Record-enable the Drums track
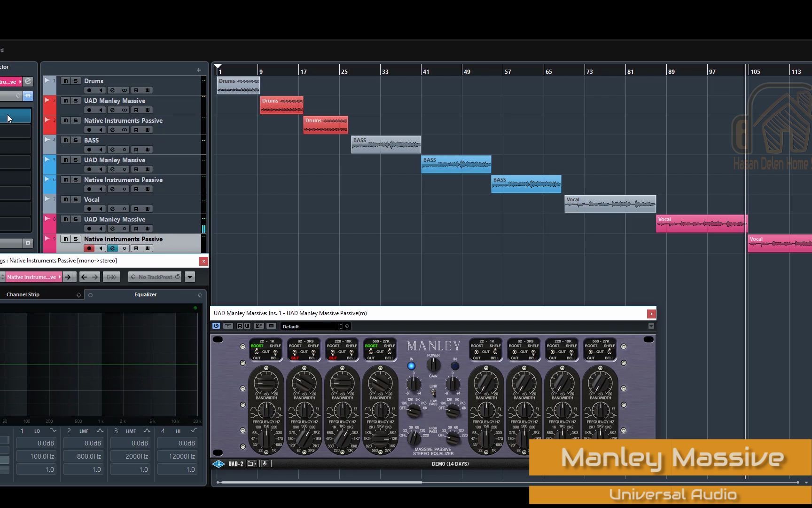Screen dimensions: 812x508 (89, 90)
